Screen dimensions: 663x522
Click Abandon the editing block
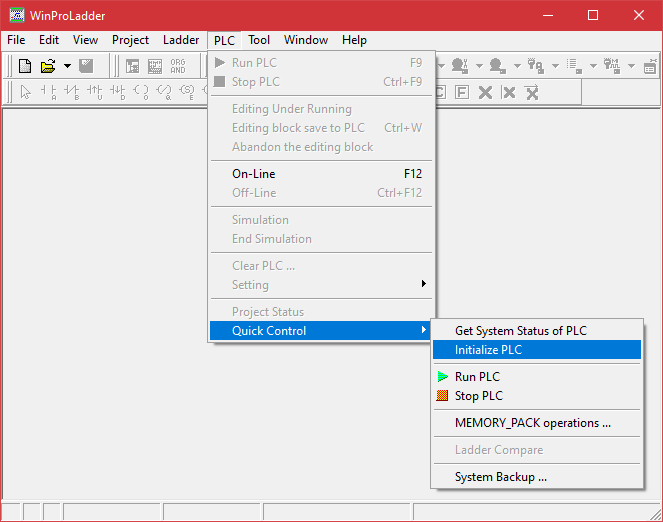coord(321,147)
